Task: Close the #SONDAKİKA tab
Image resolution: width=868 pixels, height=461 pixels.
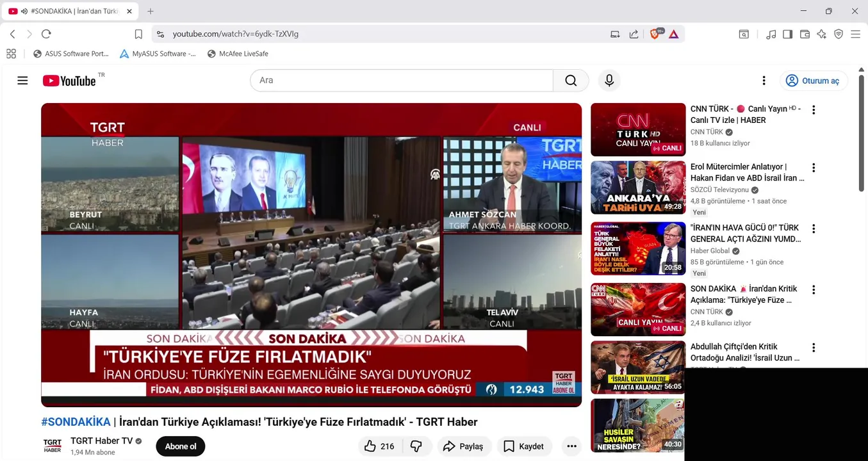Action: [x=129, y=11]
